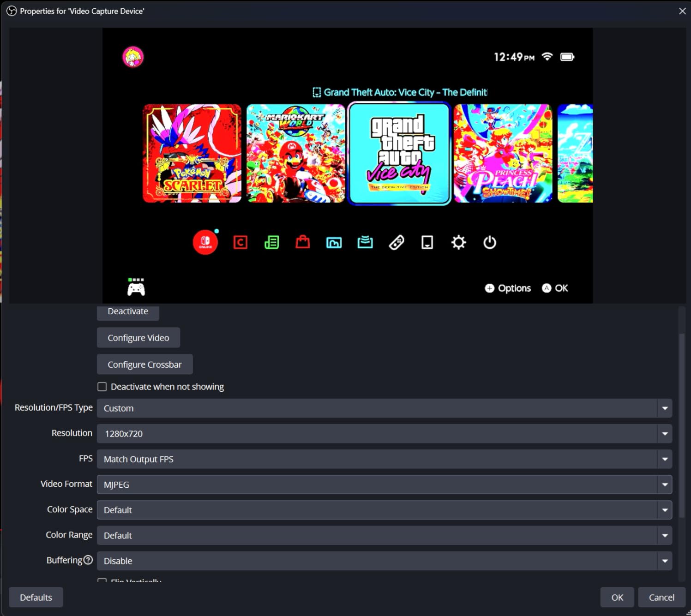Screen dimensions: 691x616
Task: Click the Configure Crossbar button
Action: [x=145, y=365]
